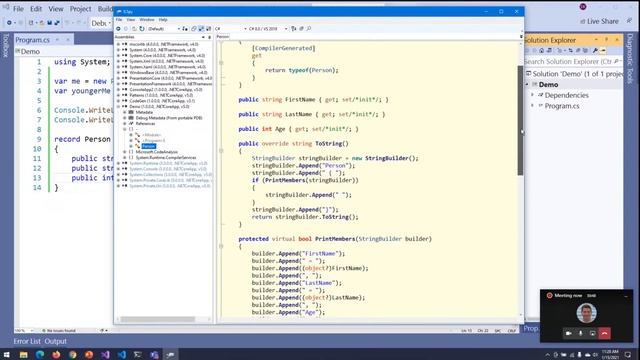640x360 pixels.
Task: Click the Home icon in Solution Explorer toolbar
Action: pyautogui.click(x=541, y=51)
